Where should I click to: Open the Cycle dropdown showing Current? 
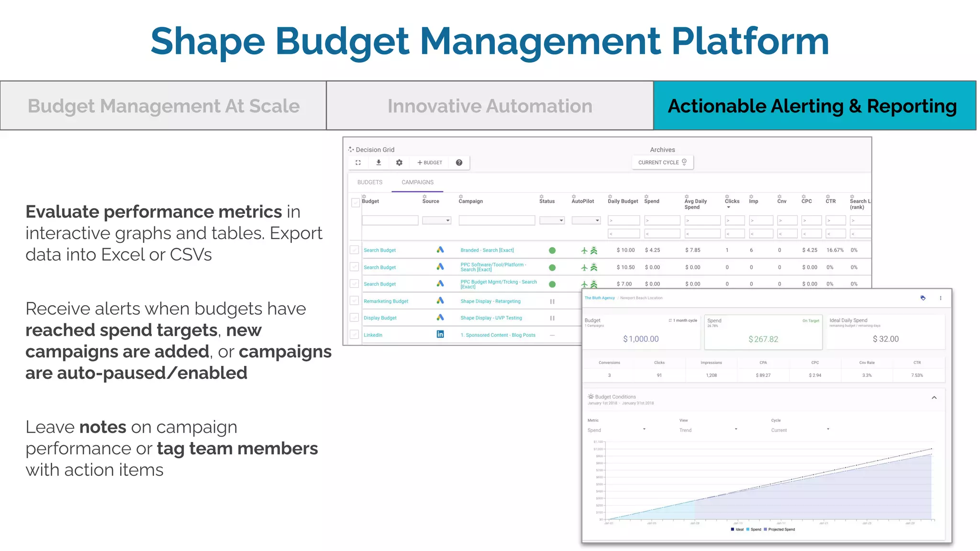(801, 430)
